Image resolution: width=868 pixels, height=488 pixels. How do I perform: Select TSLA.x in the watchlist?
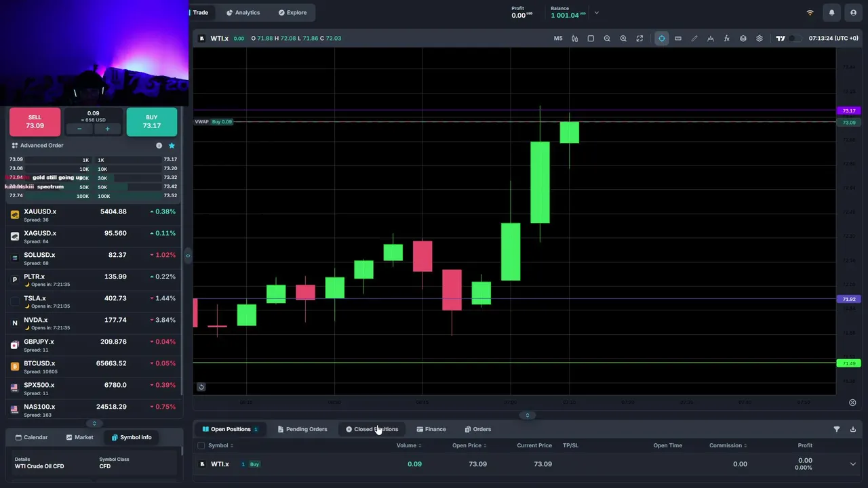click(94, 301)
